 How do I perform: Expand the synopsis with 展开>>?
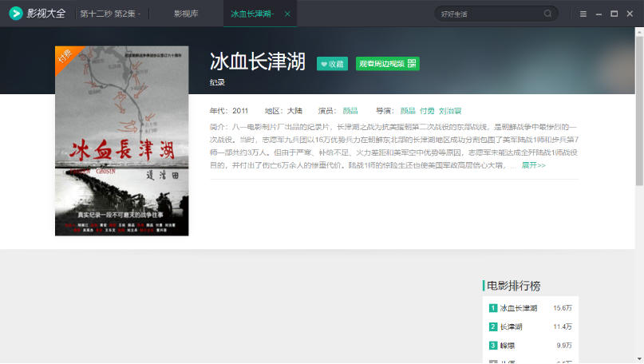[533, 165]
